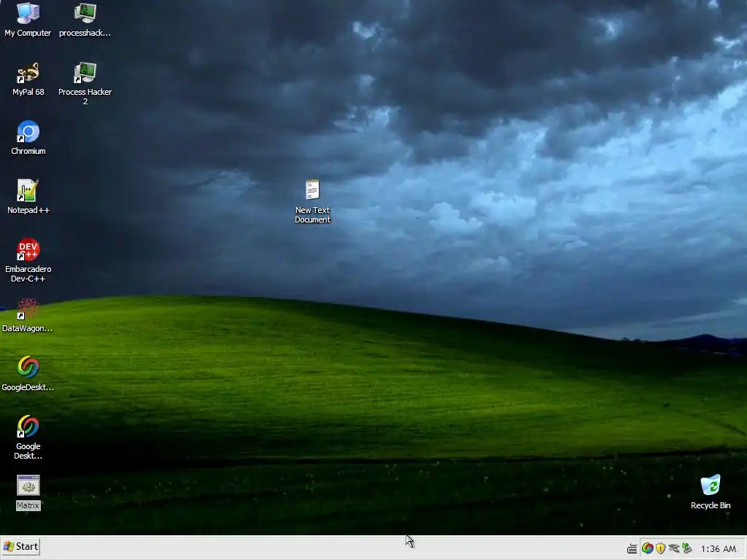The image size is (747, 560).
Task: Click the disconnected network tray icon
Action: point(673,548)
